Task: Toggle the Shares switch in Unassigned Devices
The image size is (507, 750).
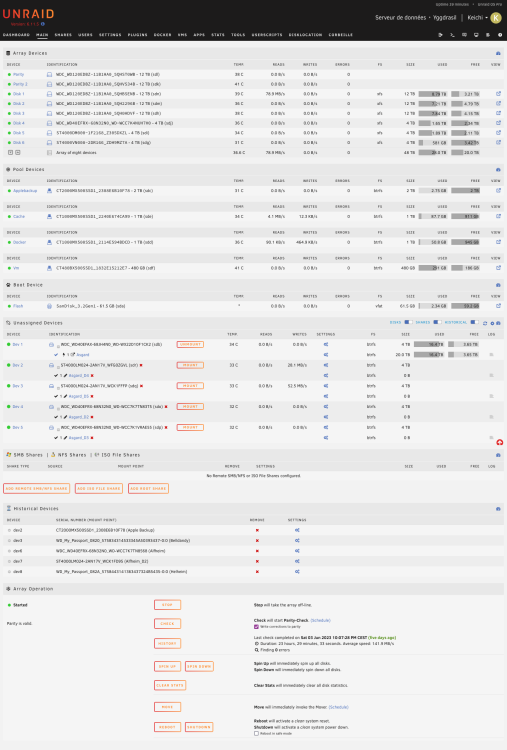Action: tap(437, 322)
